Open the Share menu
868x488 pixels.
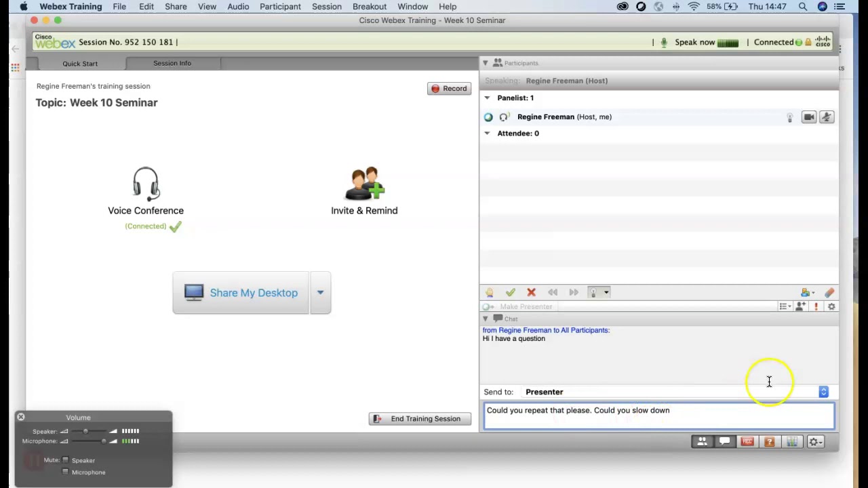tap(176, 7)
